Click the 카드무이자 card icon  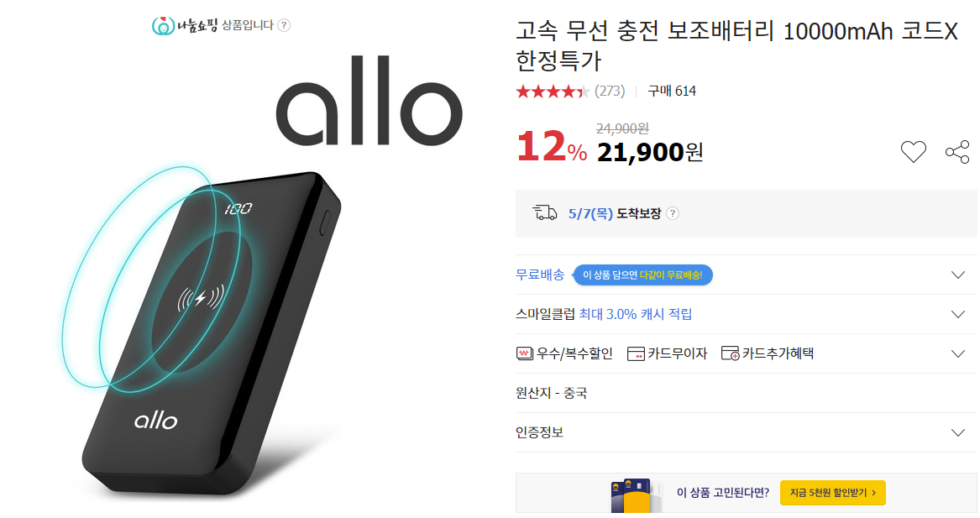coord(635,353)
